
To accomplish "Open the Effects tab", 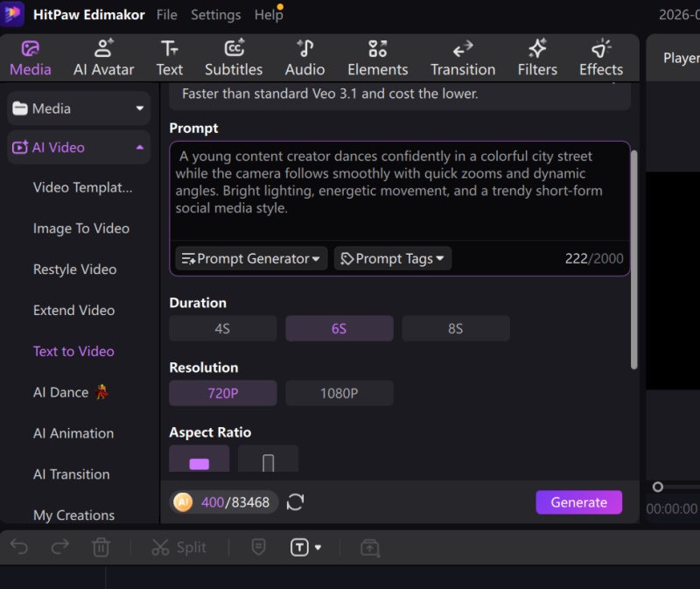I will tap(601, 59).
